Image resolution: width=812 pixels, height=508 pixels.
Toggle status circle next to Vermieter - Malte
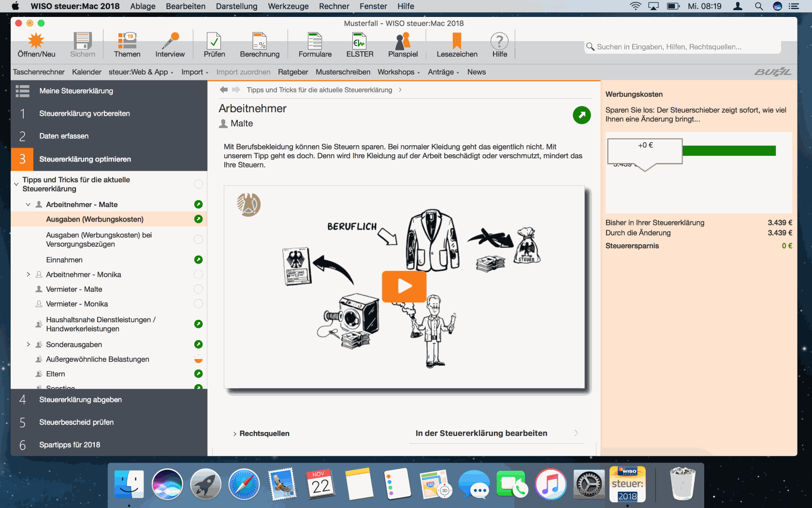(x=198, y=289)
